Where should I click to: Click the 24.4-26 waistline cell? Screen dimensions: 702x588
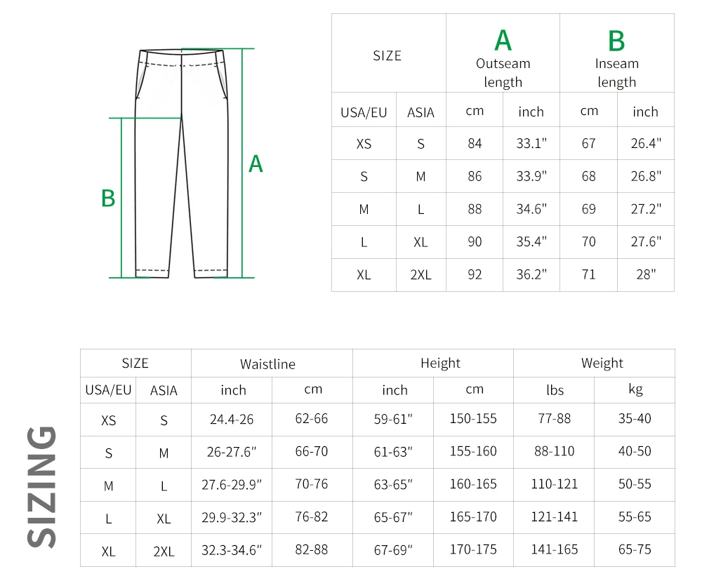(232, 420)
